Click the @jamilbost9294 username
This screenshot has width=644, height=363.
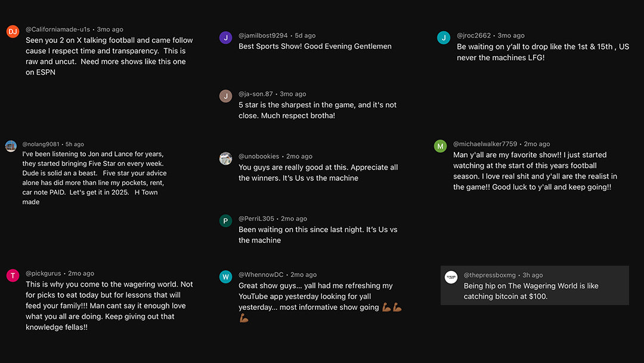pyautogui.click(x=264, y=35)
